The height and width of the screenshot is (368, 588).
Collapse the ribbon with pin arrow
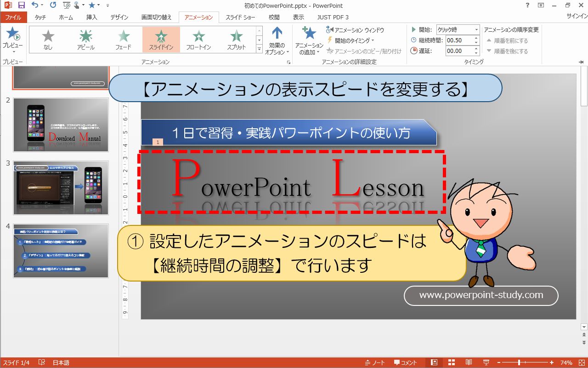[x=582, y=62]
